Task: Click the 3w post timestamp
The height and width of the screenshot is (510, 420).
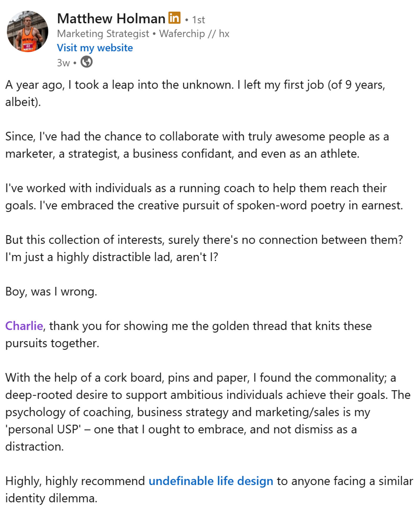Action: point(64,63)
